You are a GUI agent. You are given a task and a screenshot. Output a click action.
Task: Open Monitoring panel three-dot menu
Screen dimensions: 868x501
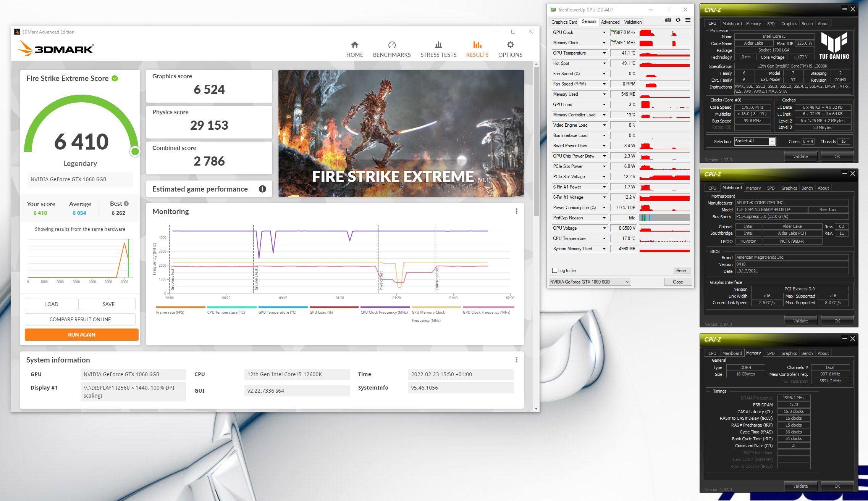pos(516,211)
